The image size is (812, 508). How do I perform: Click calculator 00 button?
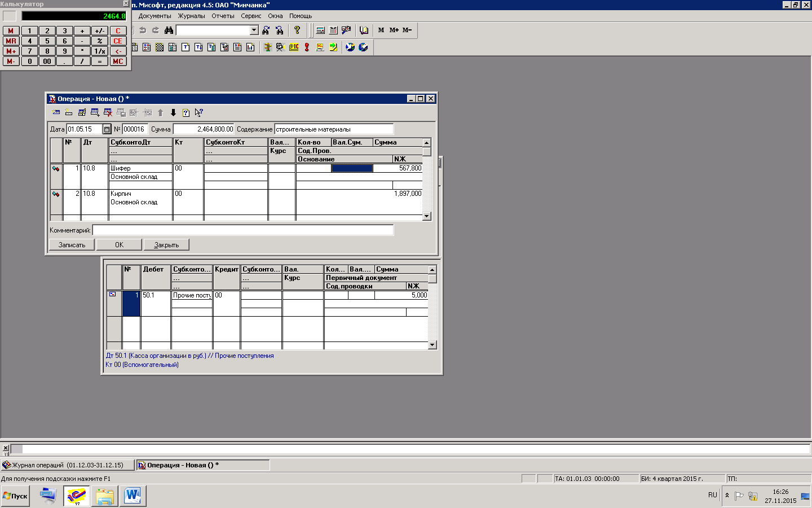pyautogui.click(x=47, y=62)
